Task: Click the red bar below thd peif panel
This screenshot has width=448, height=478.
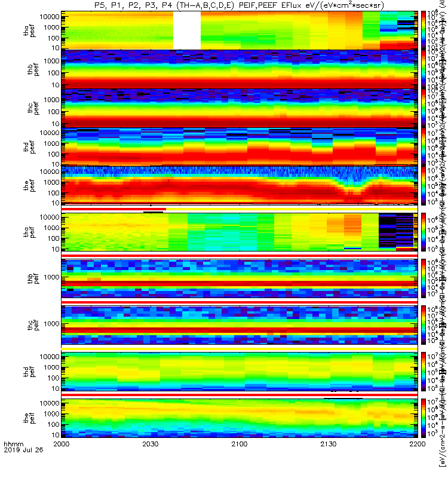Action: (x=240, y=395)
